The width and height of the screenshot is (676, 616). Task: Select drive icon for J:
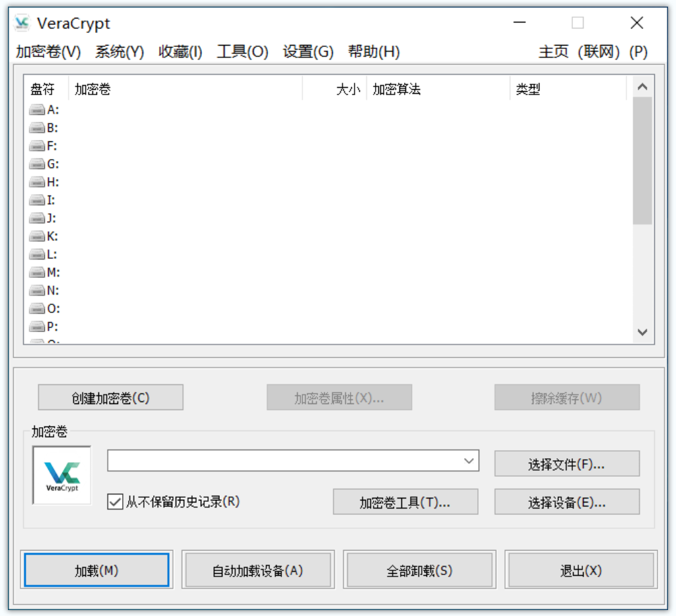tap(37, 219)
